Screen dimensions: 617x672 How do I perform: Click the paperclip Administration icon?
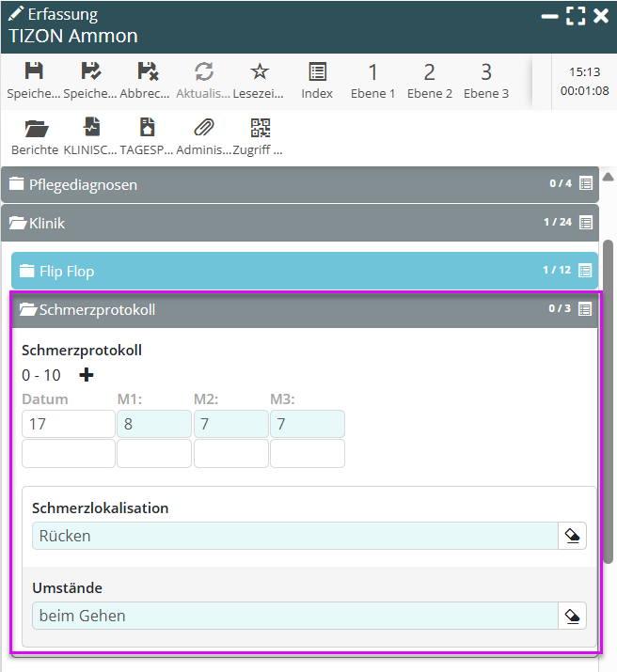pos(203,129)
